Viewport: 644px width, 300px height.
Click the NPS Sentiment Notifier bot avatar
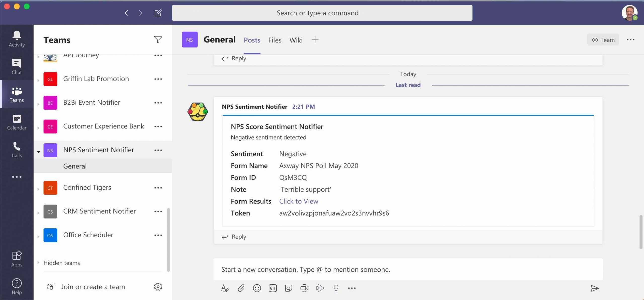pyautogui.click(x=198, y=112)
